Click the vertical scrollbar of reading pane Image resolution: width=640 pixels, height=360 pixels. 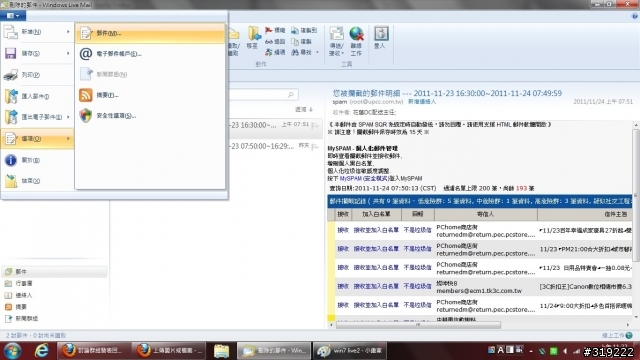pyautogui.click(x=636, y=196)
